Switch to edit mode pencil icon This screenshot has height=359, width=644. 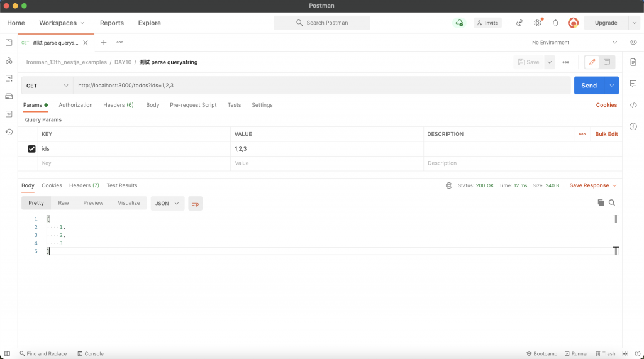coord(592,62)
